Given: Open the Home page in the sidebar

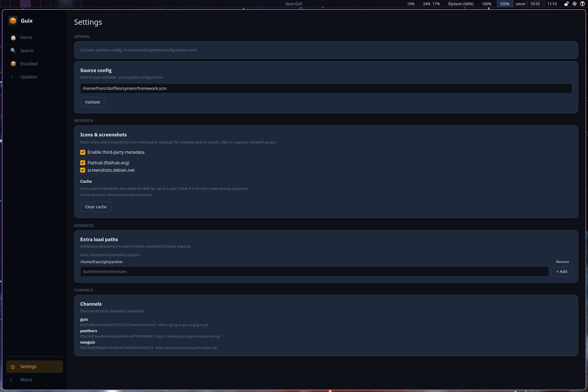Looking at the screenshot, I should point(35,38).
